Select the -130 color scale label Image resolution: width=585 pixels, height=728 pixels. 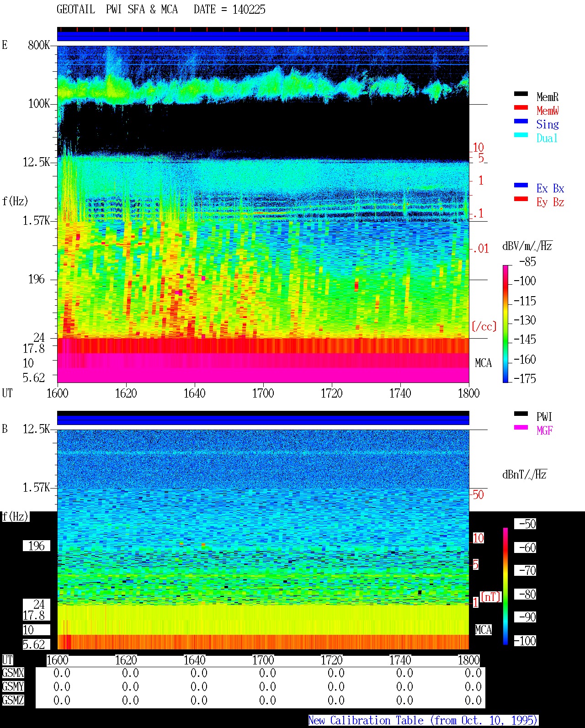(525, 320)
